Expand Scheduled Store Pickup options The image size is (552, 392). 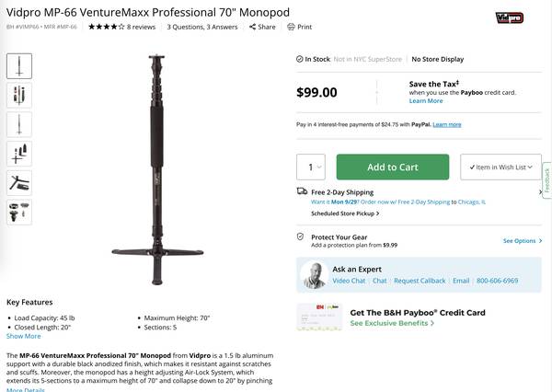345,213
